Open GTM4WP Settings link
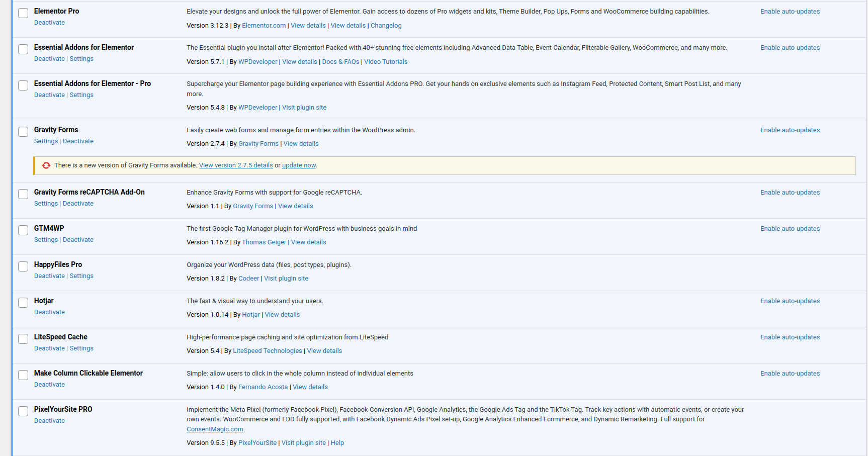Screen dimensions: 868x456 point(46,240)
